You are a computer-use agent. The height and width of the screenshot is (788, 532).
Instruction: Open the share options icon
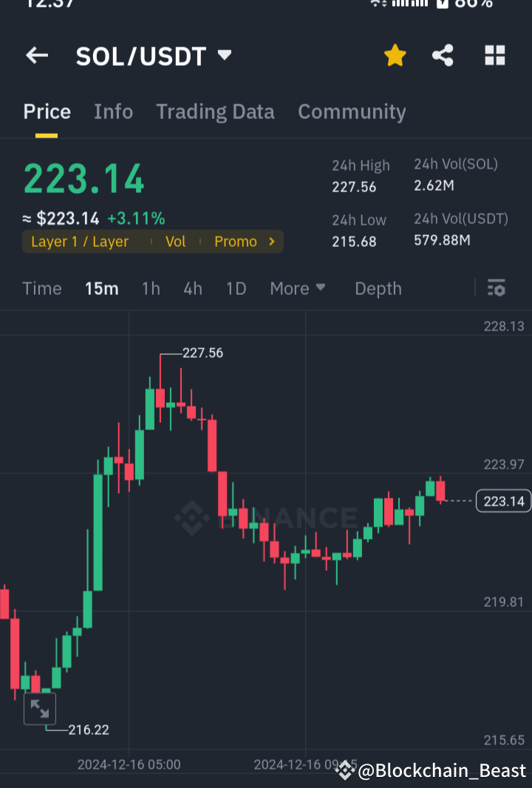pyautogui.click(x=443, y=55)
